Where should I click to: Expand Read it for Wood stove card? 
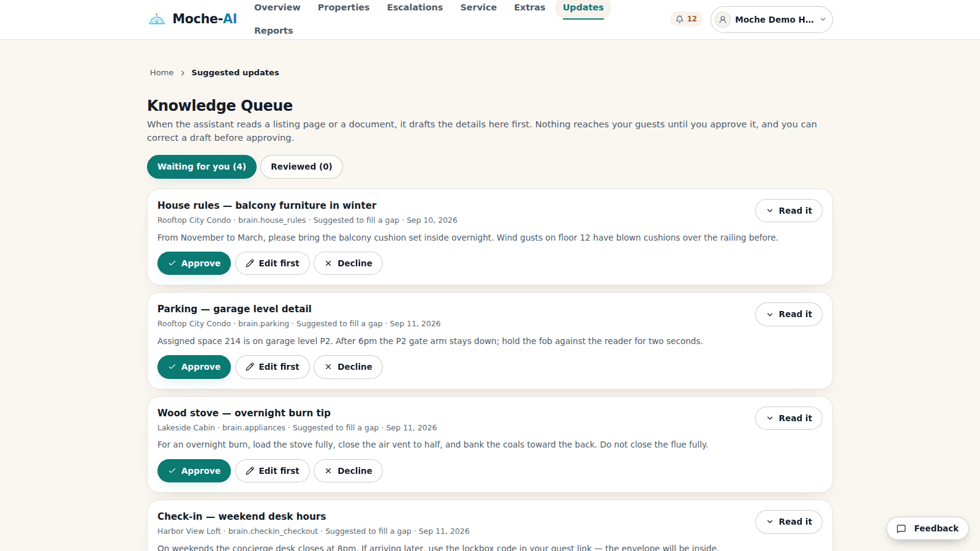coord(788,418)
